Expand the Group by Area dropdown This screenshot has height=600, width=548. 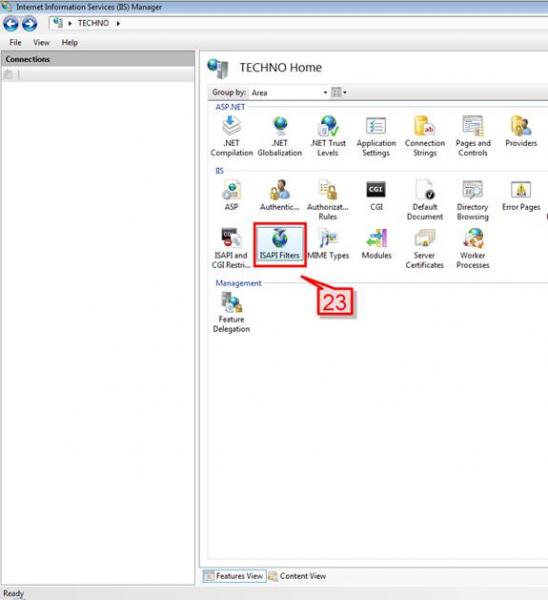tap(289, 93)
